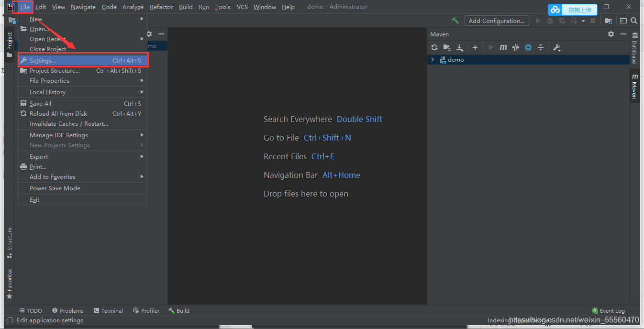Expand Add to Favorites submenu
The image size is (644, 329).
[x=82, y=177]
